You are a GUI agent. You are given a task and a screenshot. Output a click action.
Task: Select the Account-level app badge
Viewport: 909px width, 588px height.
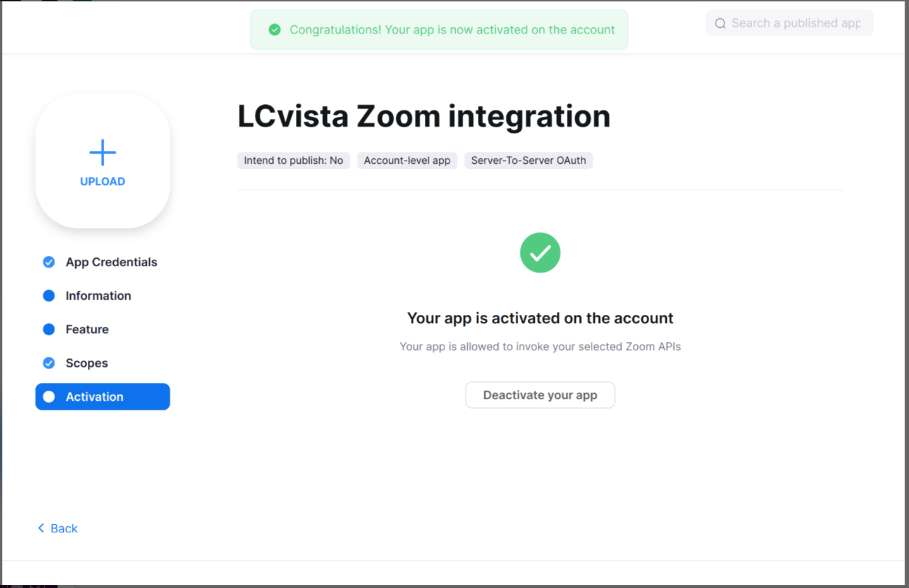click(407, 160)
